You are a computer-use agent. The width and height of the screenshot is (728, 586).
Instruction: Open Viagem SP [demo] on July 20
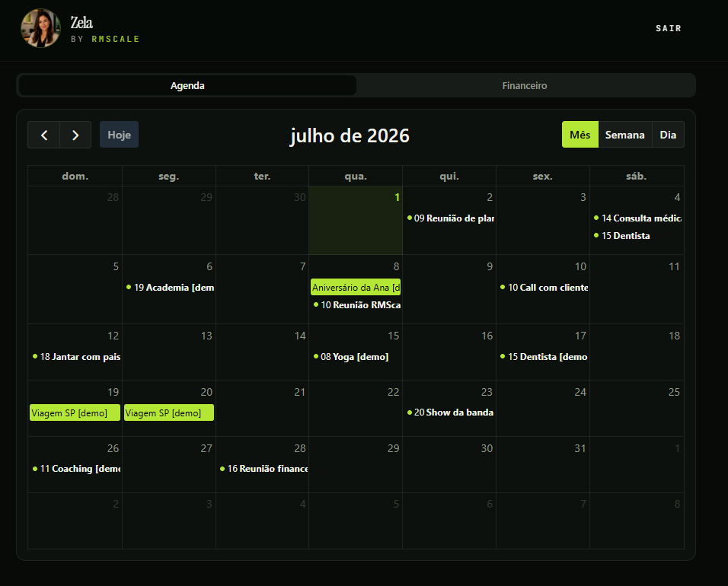point(168,413)
